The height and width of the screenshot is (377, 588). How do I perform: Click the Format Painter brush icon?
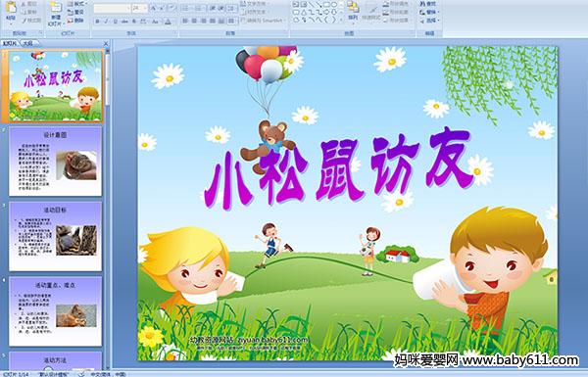pyautogui.click(x=24, y=21)
